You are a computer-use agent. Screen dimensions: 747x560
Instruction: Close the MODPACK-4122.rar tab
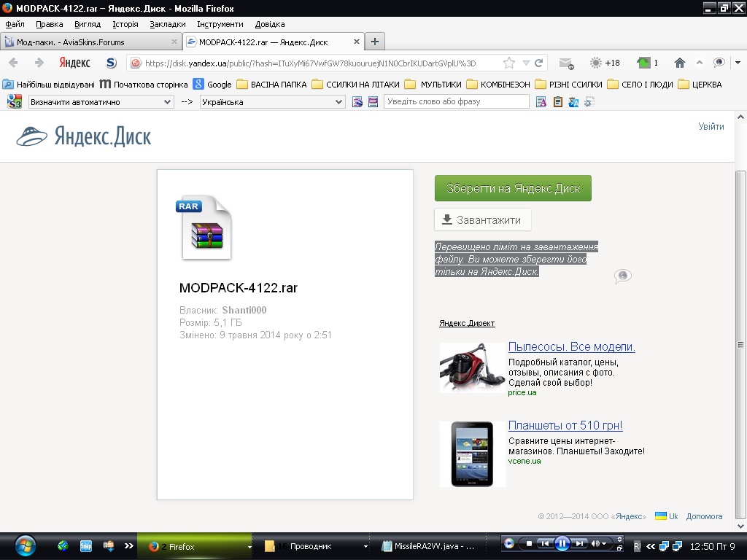click(356, 42)
